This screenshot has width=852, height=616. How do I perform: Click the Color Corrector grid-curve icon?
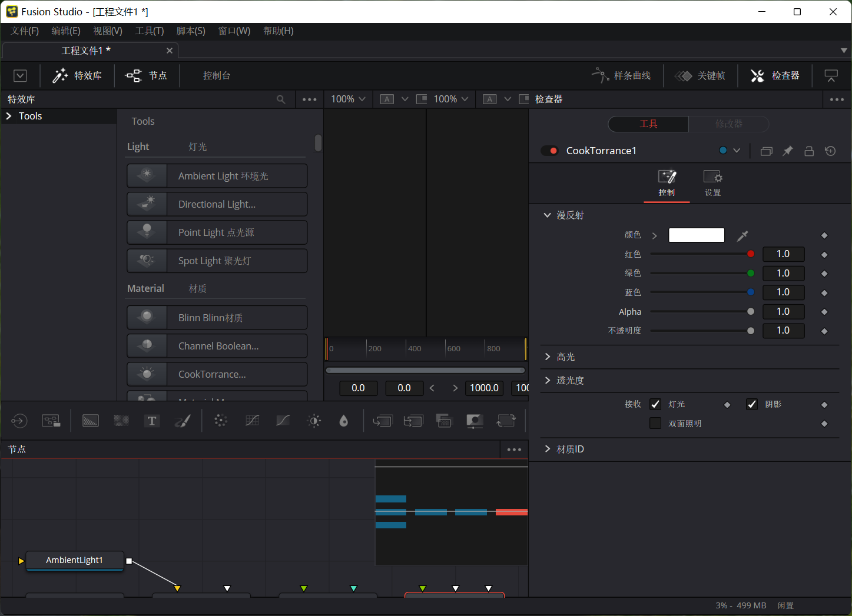[252, 421]
